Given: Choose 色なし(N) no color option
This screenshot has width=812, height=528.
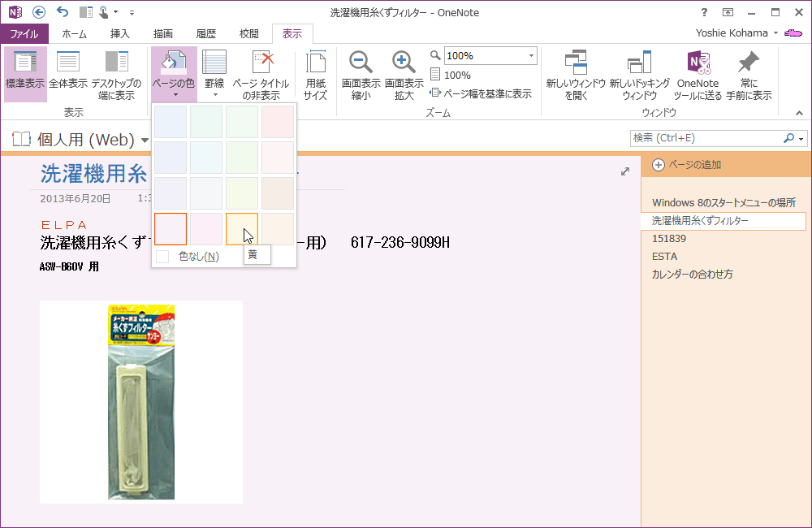Looking at the screenshot, I should click(x=199, y=257).
